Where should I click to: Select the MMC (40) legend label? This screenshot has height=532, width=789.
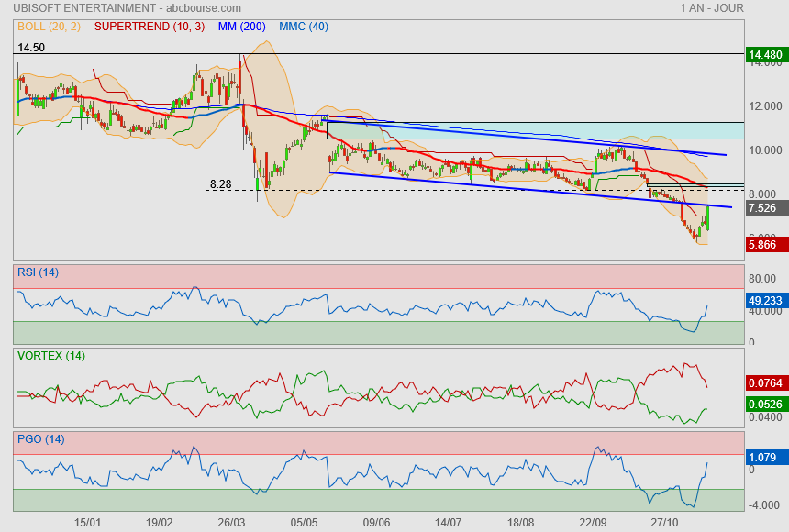point(304,27)
